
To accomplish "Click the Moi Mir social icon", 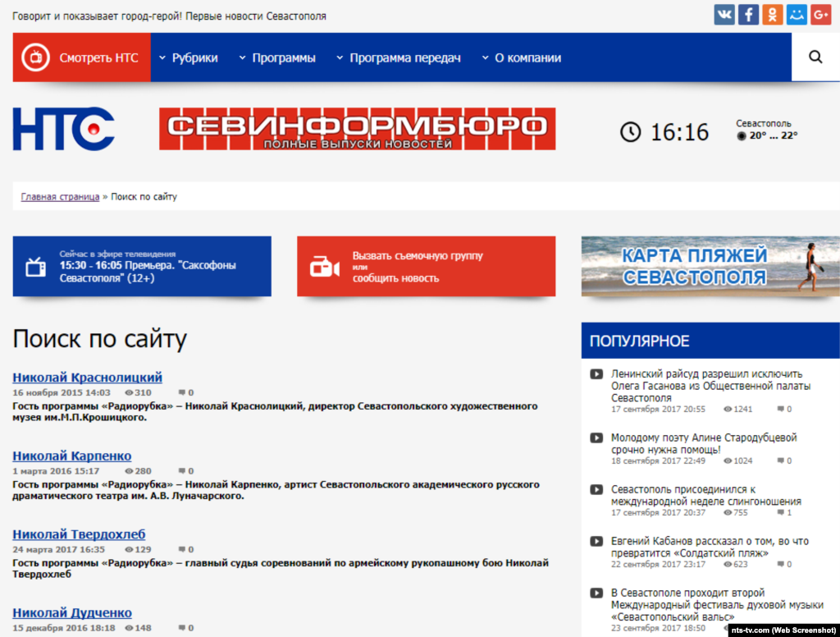I will point(797,15).
